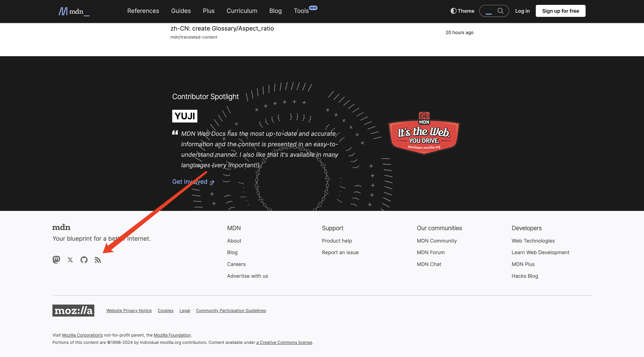Open the RSS feed icon in footer
The image size is (644, 357).
click(98, 260)
